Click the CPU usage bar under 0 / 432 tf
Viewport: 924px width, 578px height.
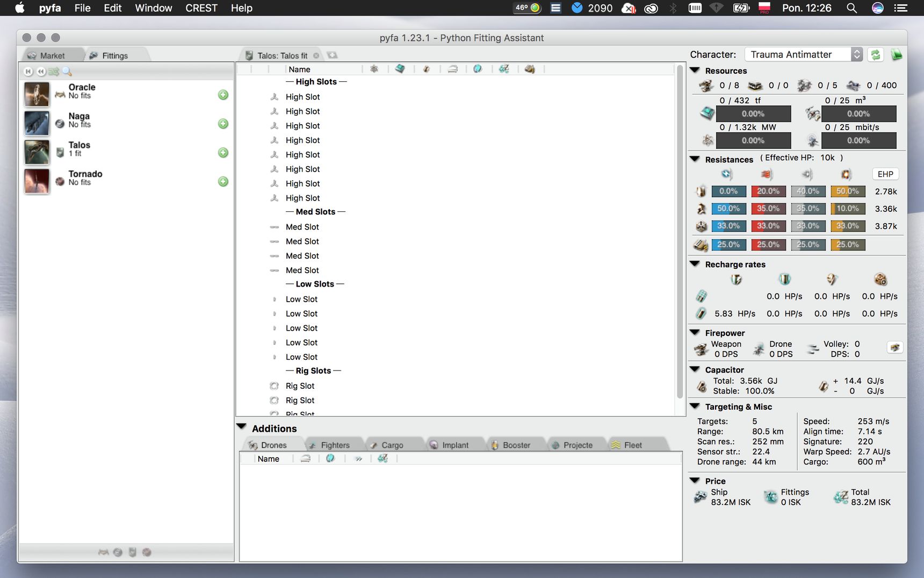pos(753,113)
